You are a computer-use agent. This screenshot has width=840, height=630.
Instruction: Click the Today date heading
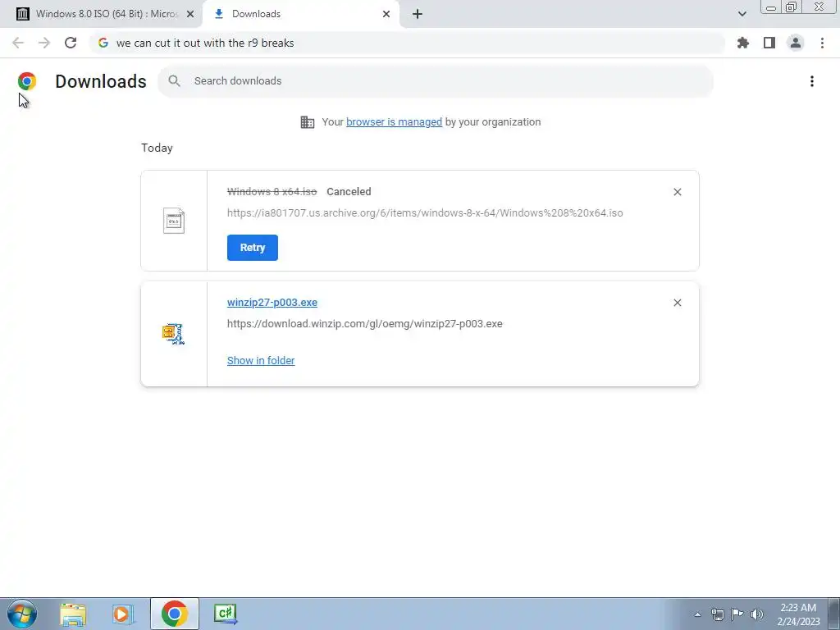[x=157, y=148]
